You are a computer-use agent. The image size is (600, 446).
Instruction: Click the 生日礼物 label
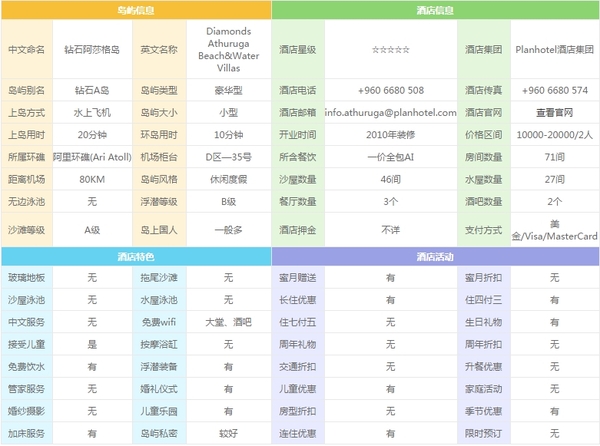pos(484,322)
